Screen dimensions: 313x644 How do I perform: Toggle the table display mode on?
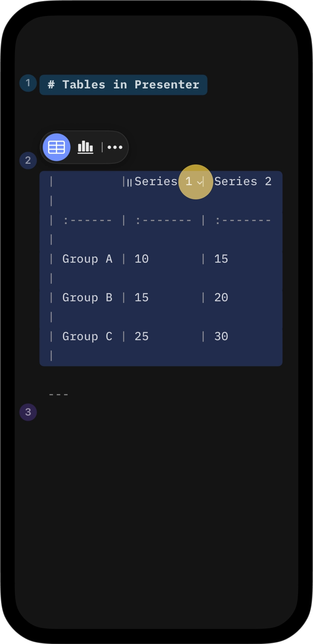(56, 147)
